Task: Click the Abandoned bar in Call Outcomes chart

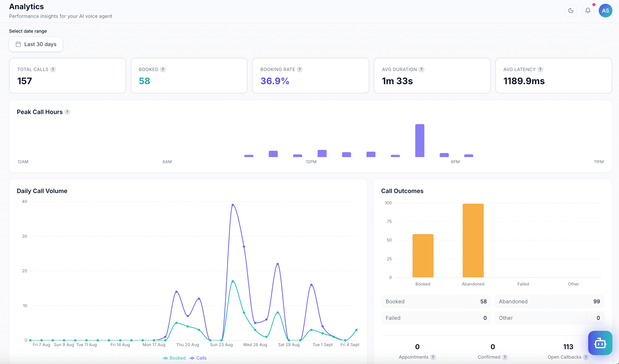Action: click(x=473, y=240)
